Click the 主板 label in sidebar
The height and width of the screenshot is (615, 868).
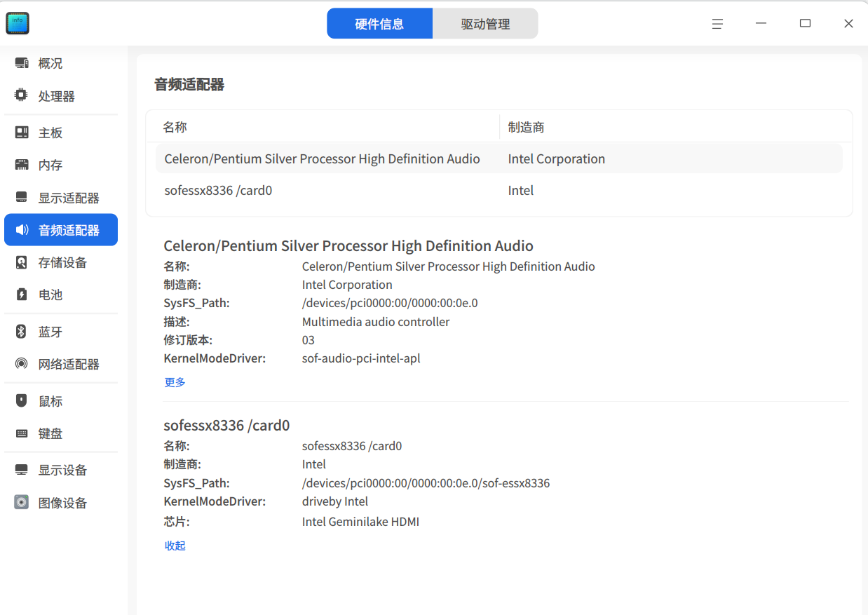(50, 133)
